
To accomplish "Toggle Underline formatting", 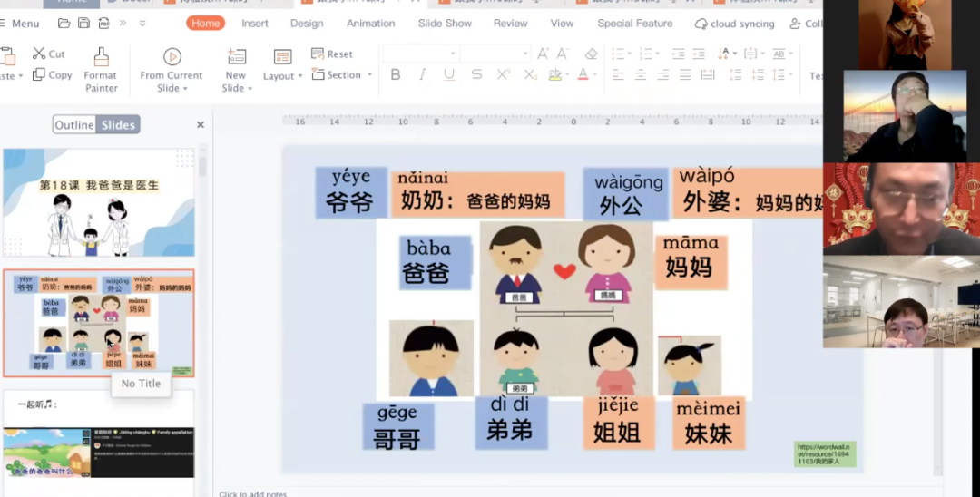I will [449, 75].
